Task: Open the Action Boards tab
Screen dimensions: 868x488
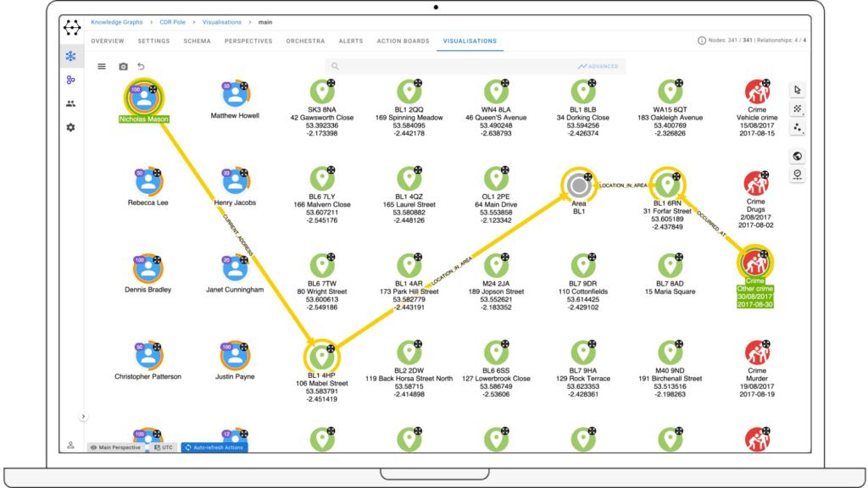Action: (x=403, y=41)
